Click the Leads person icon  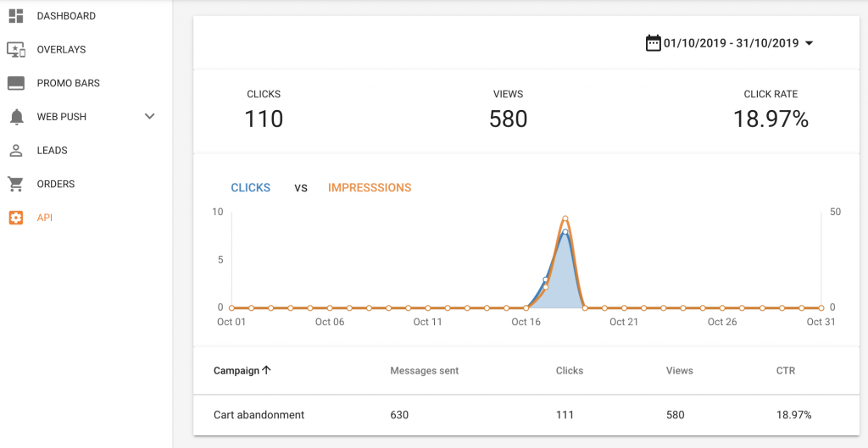(x=16, y=151)
